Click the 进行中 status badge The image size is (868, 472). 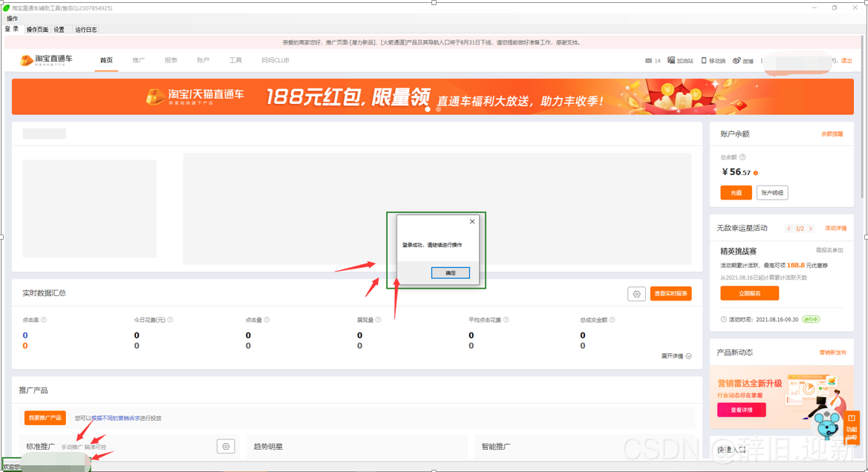(811, 319)
